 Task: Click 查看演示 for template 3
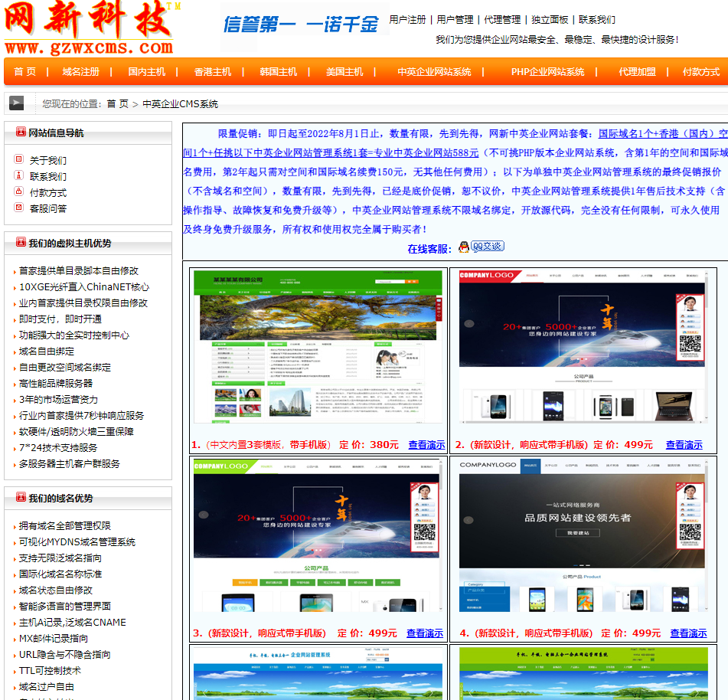[425, 633]
